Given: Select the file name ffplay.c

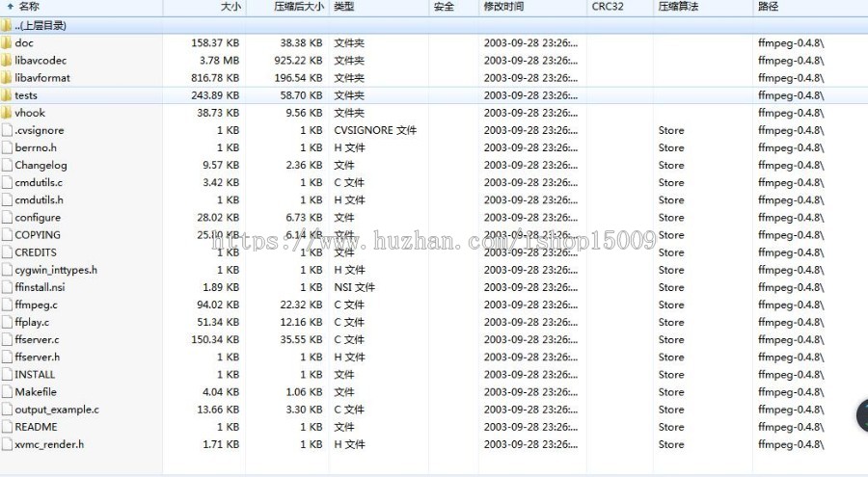Looking at the screenshot, I should (x=32, y=322).
